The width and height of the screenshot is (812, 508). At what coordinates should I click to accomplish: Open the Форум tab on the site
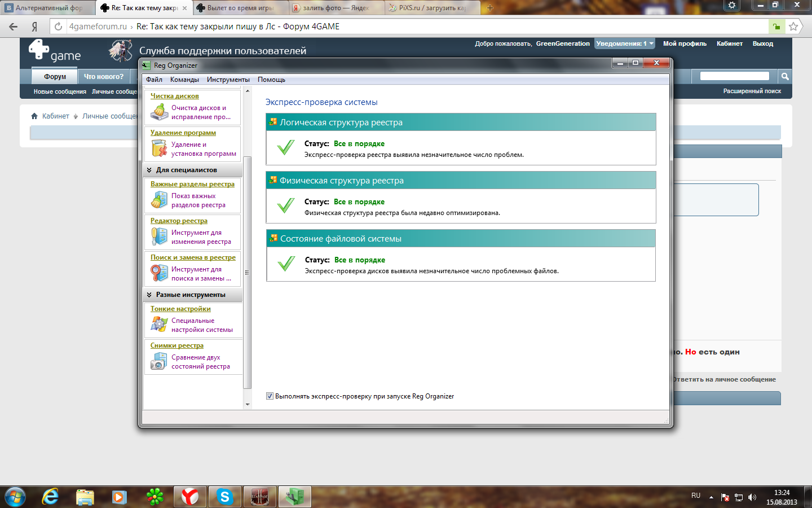click(x=55, y=77)
